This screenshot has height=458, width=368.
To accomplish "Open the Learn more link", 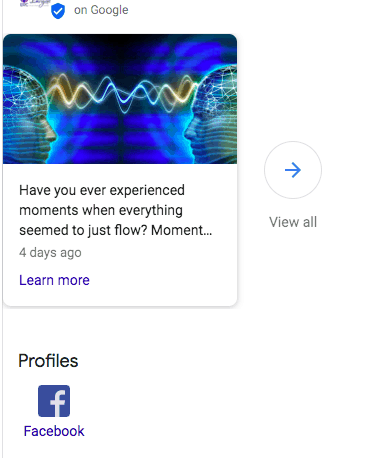I will point(54,280).
